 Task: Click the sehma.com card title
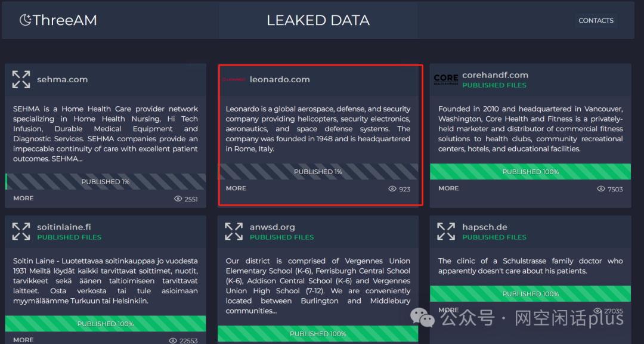(63, 80)
